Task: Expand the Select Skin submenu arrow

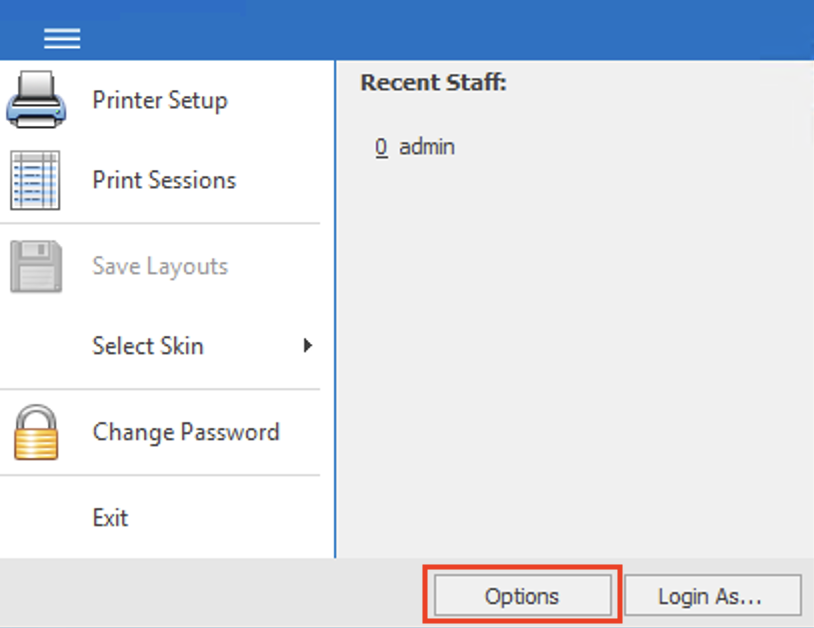Action: [306, 346]
